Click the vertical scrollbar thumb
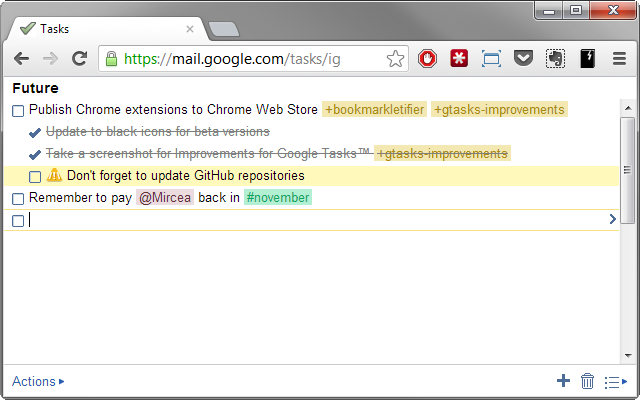Screen dimensions: 640x400 [628, 170]
